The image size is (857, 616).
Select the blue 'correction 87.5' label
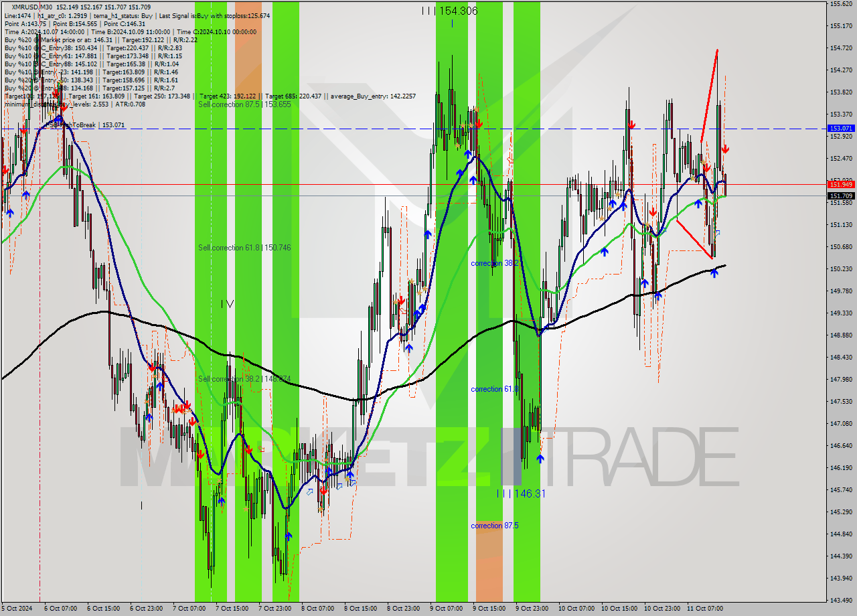495,526
